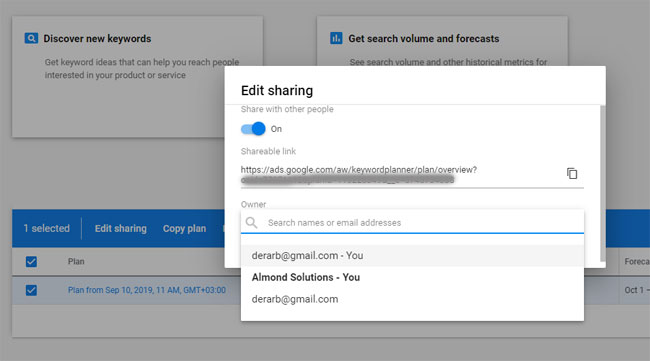
Task: Click Copy plan in the blue toolbar
Action: [184, 228]
